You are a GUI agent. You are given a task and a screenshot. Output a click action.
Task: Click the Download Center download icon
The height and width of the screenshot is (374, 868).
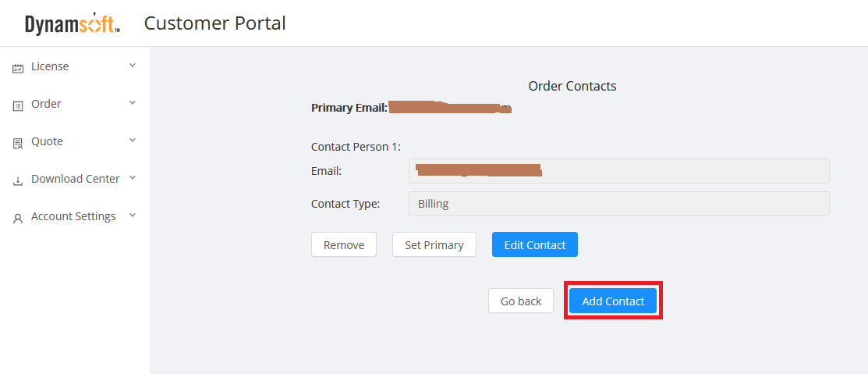[18, 180]
